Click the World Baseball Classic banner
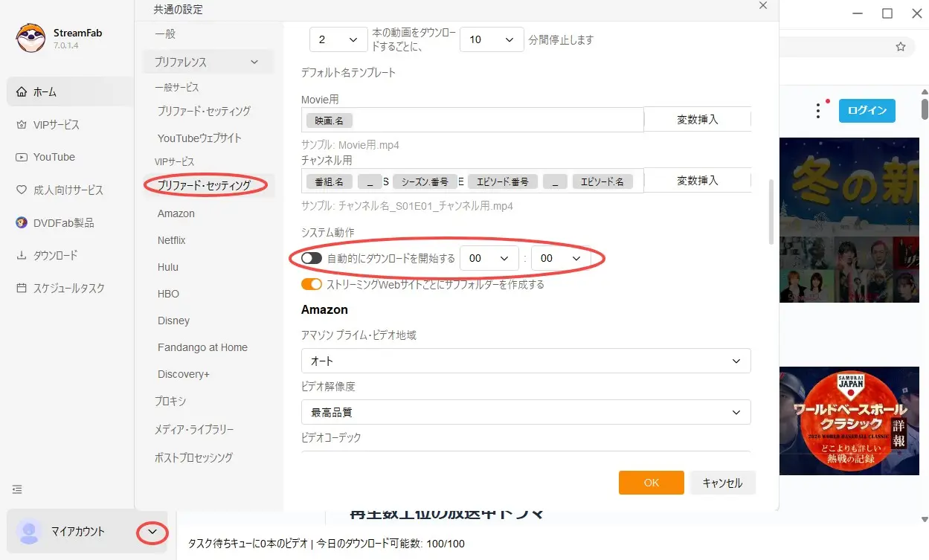This screenshot has width=929, height=560. [x=849, y=421]
